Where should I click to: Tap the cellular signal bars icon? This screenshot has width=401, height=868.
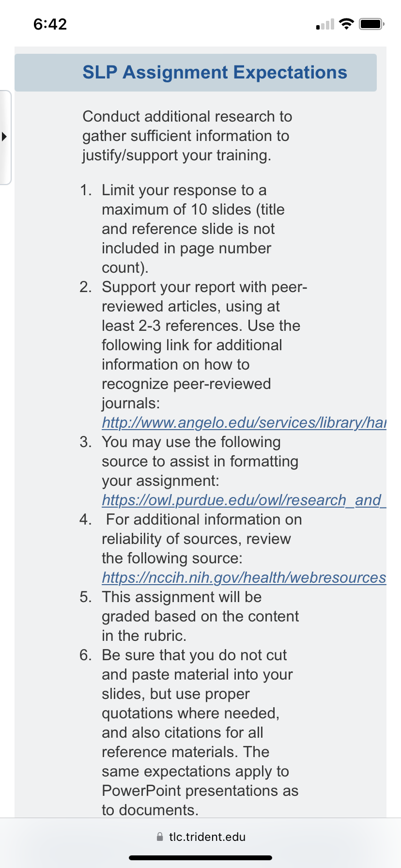325,24
